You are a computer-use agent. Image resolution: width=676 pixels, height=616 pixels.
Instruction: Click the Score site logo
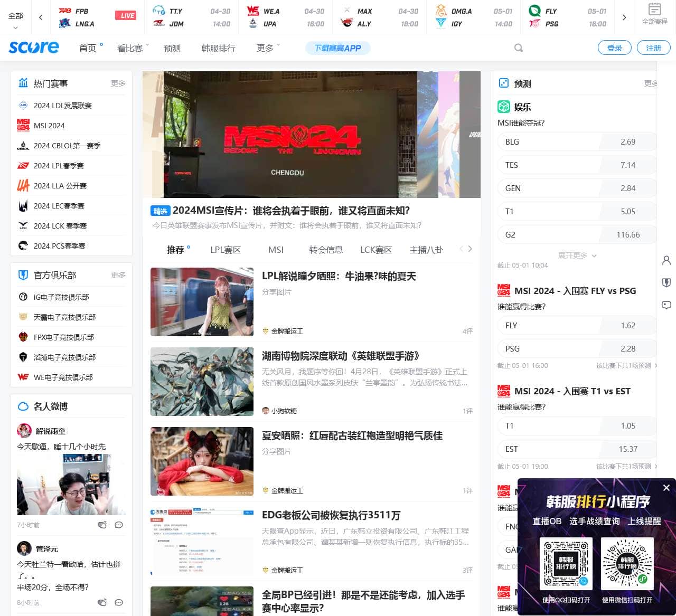(34, 48)
